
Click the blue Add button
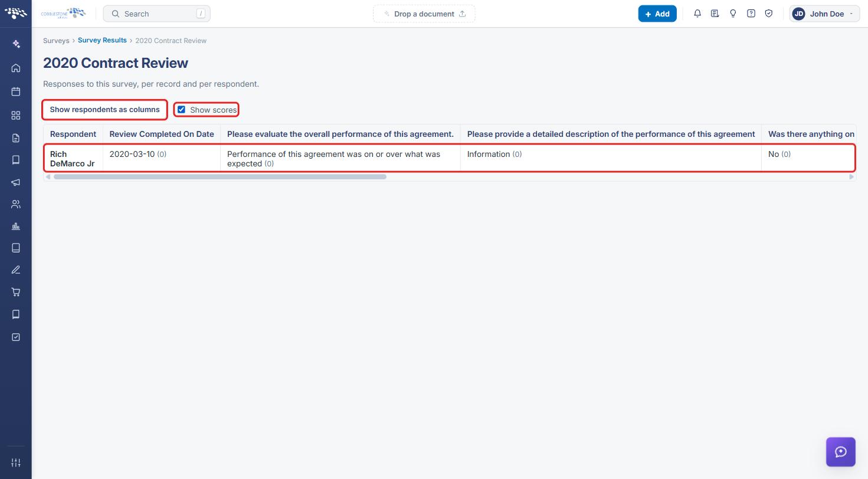point(657,14)
